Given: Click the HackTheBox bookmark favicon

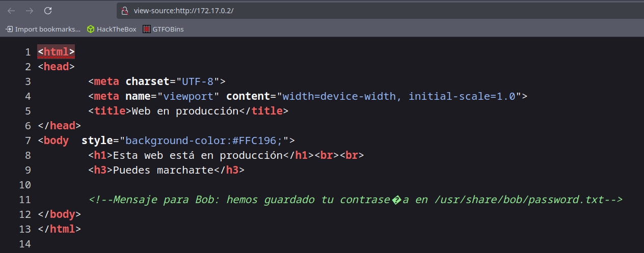Looking at the screenshot, I should [x=91, y=29].
